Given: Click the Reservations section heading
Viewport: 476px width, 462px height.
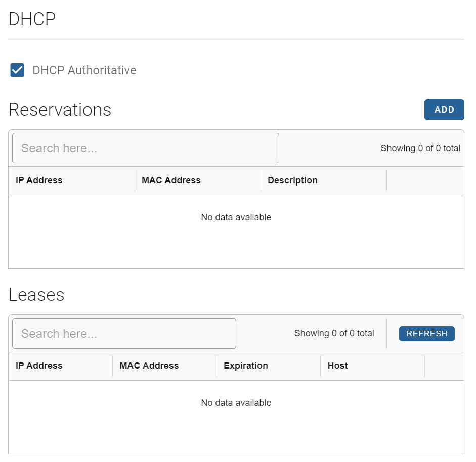Looking at the screenshot, I should [60, 109].
